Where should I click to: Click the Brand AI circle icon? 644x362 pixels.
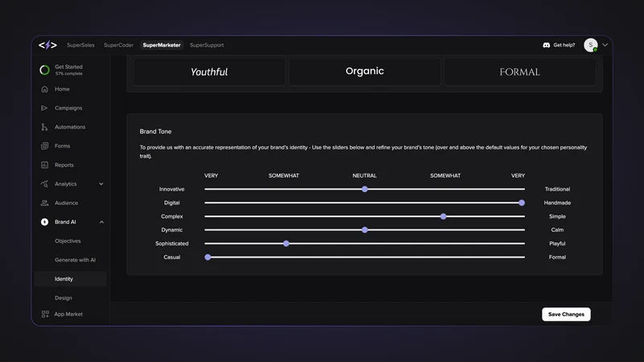(x=44, y=222)
